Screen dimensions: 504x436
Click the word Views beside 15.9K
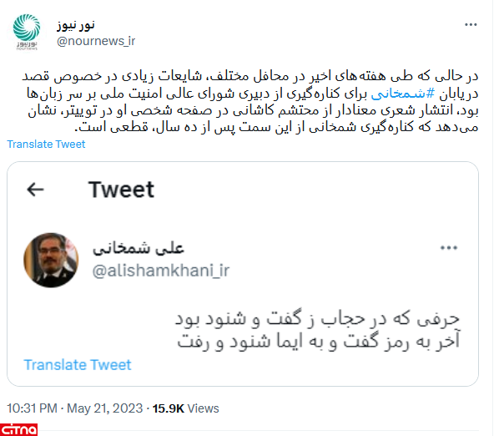coord(204,408)
